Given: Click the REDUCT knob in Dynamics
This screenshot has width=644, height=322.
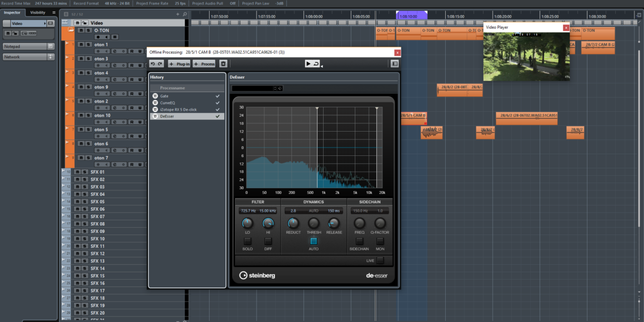Looking at the screenshot, I should [293, 223].
